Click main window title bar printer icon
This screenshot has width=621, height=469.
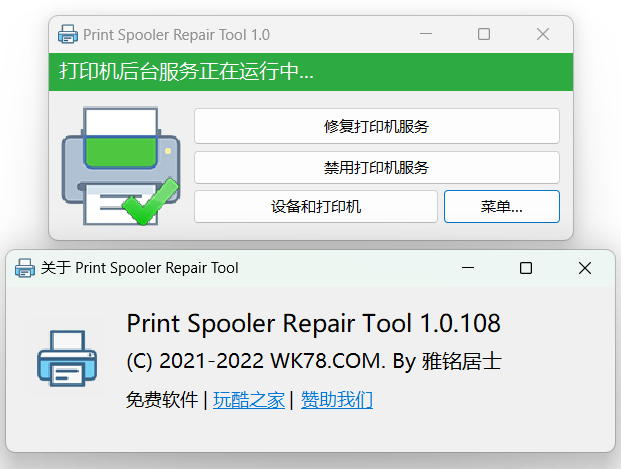[x=68, y=34]
